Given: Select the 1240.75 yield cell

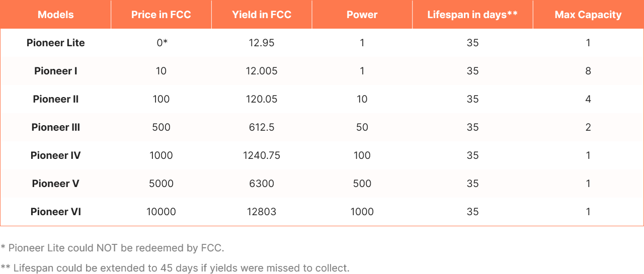Looking at the screenshot, I should point(262,155).
